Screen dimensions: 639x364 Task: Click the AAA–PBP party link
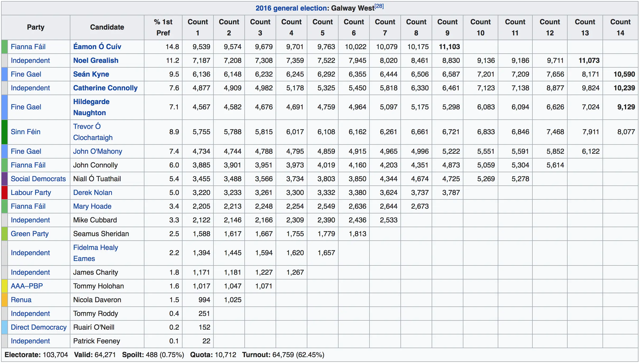click(x=27, y=286)
